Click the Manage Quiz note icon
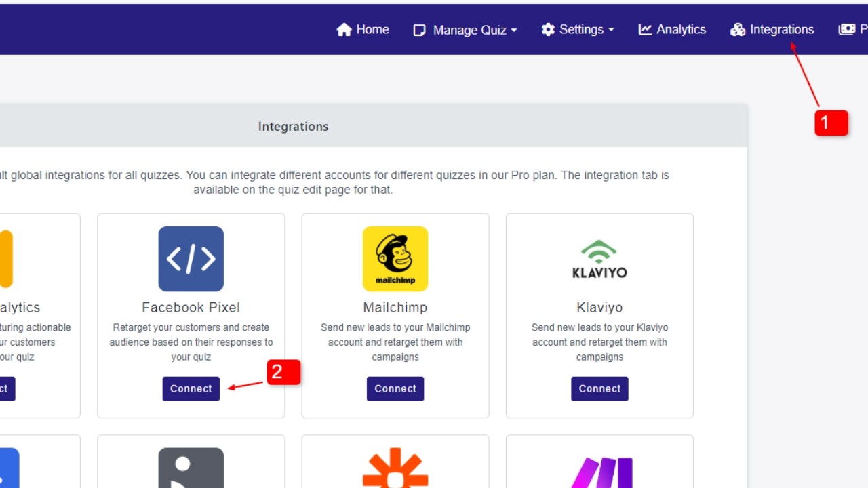Image resolution: width=868 pixels, height=488 pixels. 419,30
